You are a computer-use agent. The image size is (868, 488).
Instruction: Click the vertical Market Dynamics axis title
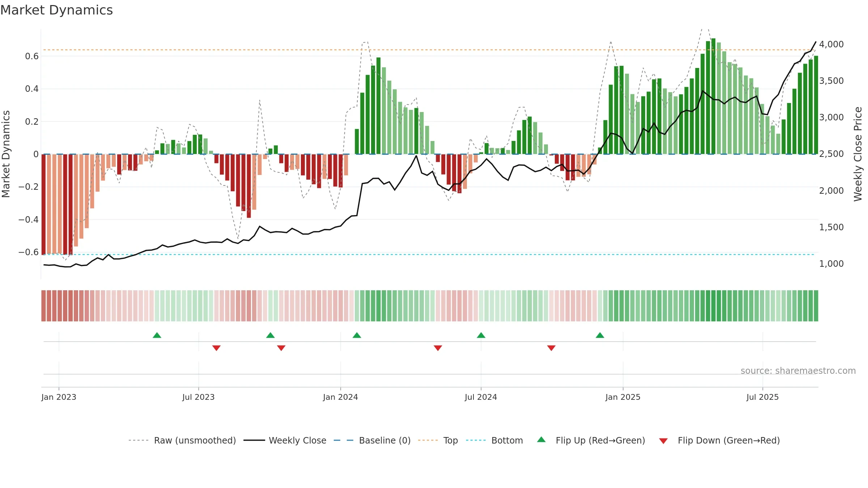(6, 154)
